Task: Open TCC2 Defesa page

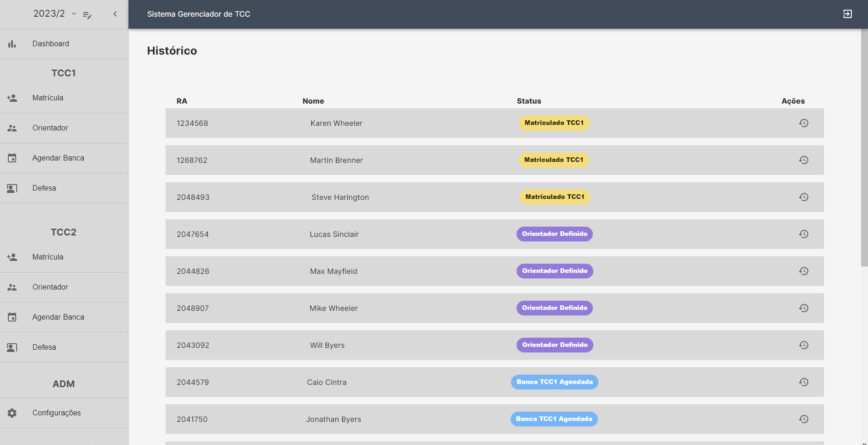Action: pyautogui.click(x=44, y=347)
